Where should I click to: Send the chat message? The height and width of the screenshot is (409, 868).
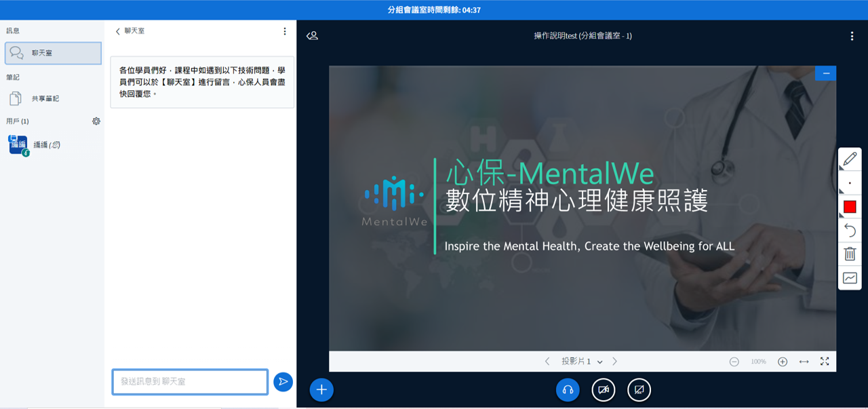tap(283, 382)
